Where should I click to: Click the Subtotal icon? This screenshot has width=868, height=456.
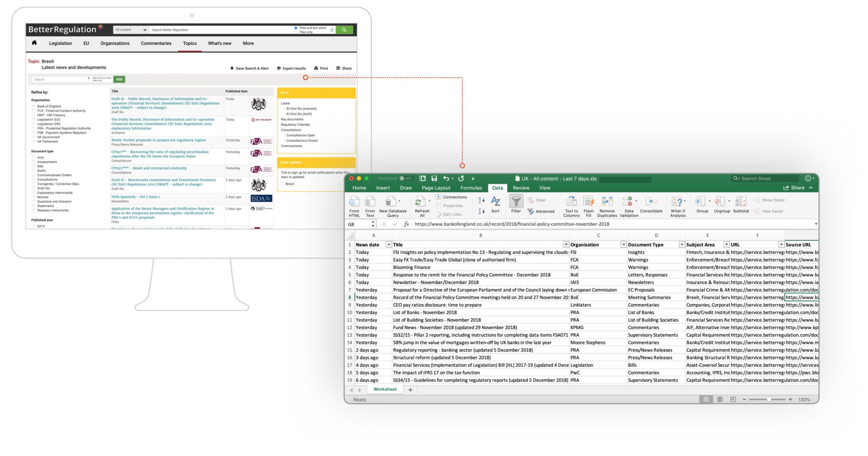coord(741,202)
